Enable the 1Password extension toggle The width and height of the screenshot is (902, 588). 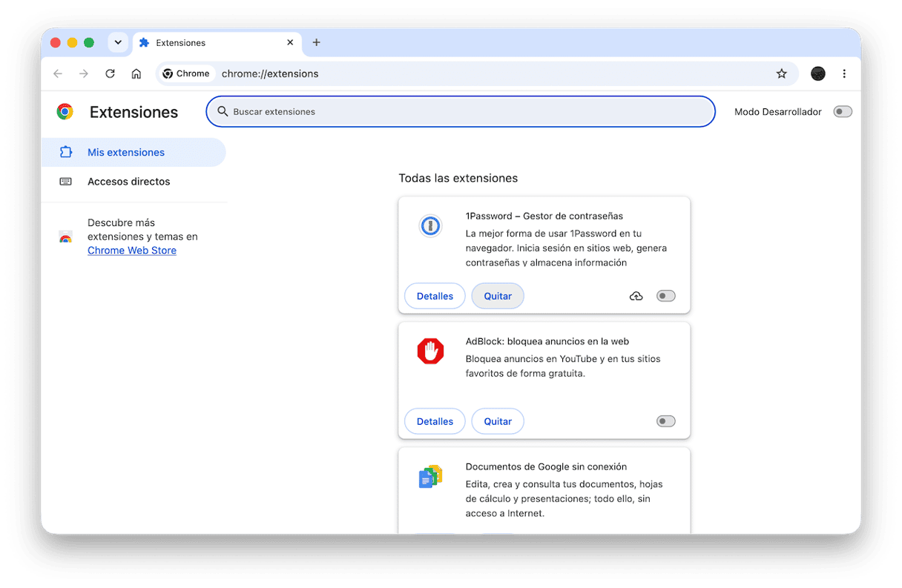click(666, 296)
